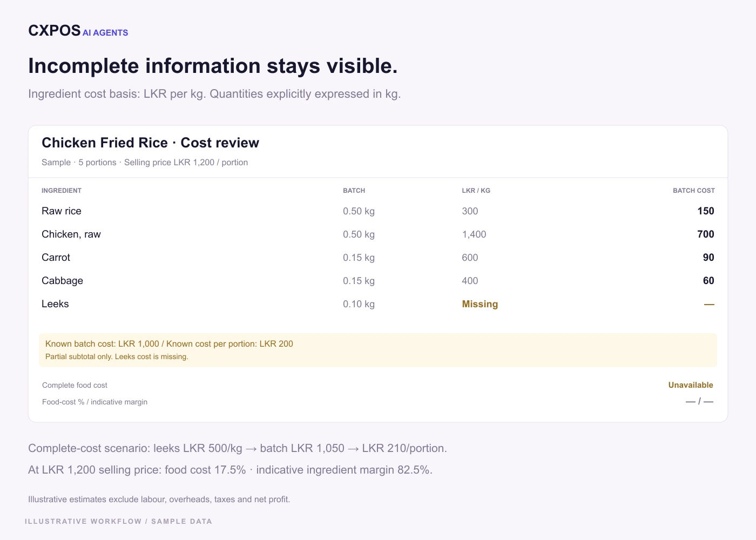Image resolution: width=756 pixels, height=540 pixels.
Task: Click the 'Sample · 5 portions' subtitle line
Action: click(145, 163)
